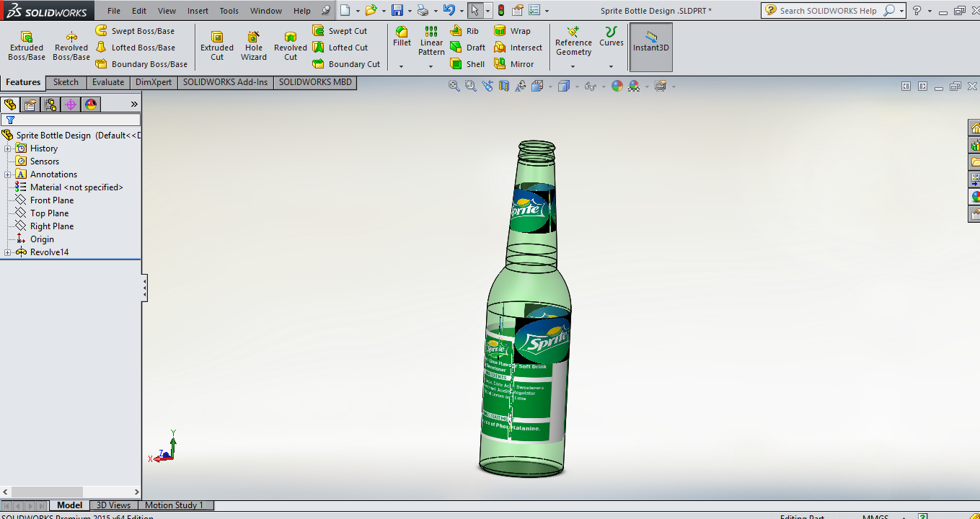Select the Revolved Boss/Base tool
This screenshot has height=519, width=980.
[x=71, y=46]
